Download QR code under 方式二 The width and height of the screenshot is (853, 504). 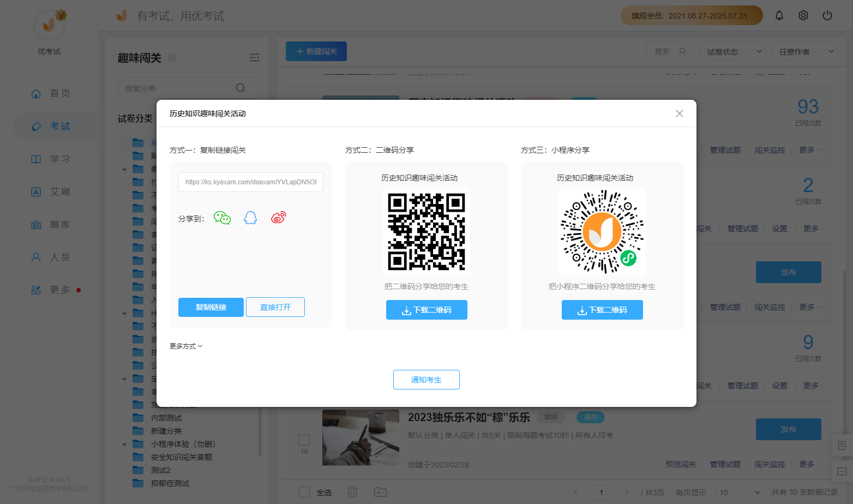426,310
